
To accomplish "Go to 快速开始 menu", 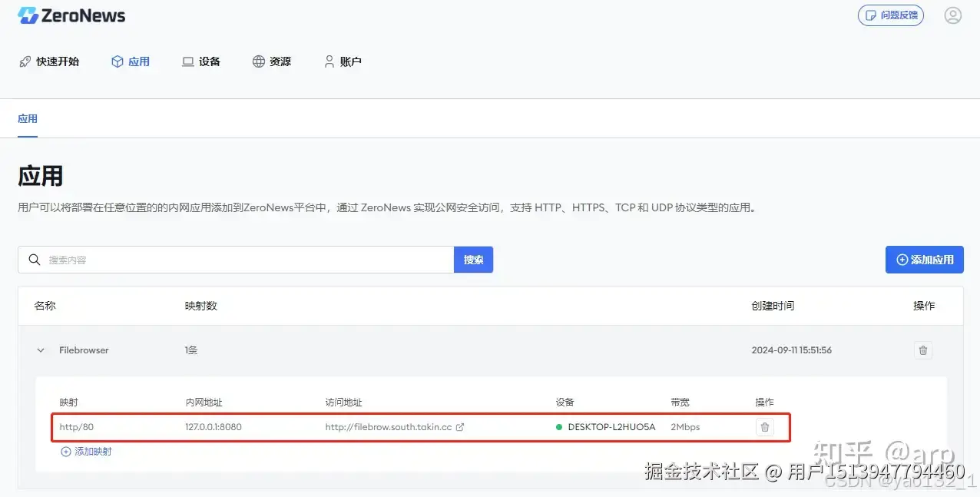I will [49, 61].
